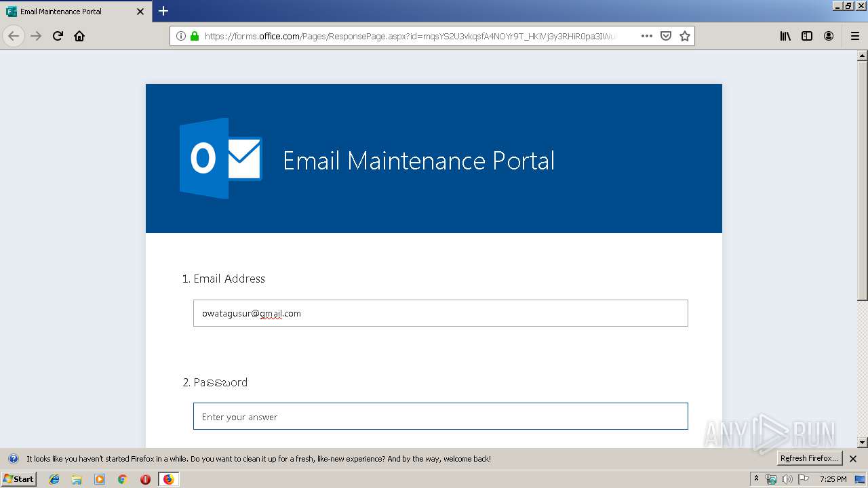Show site information icon
The image size is (868, 488).
coord(181,36)
